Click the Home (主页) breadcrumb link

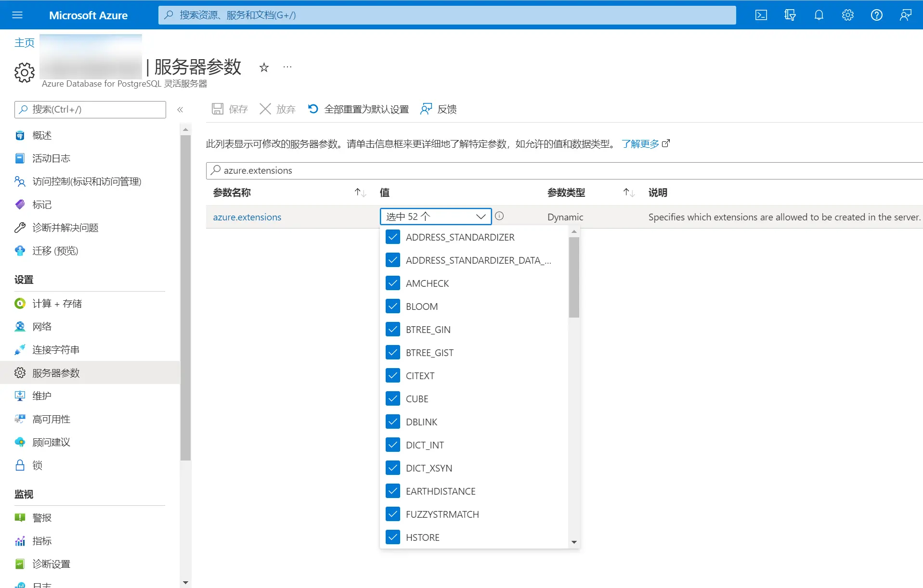point(24,43)
